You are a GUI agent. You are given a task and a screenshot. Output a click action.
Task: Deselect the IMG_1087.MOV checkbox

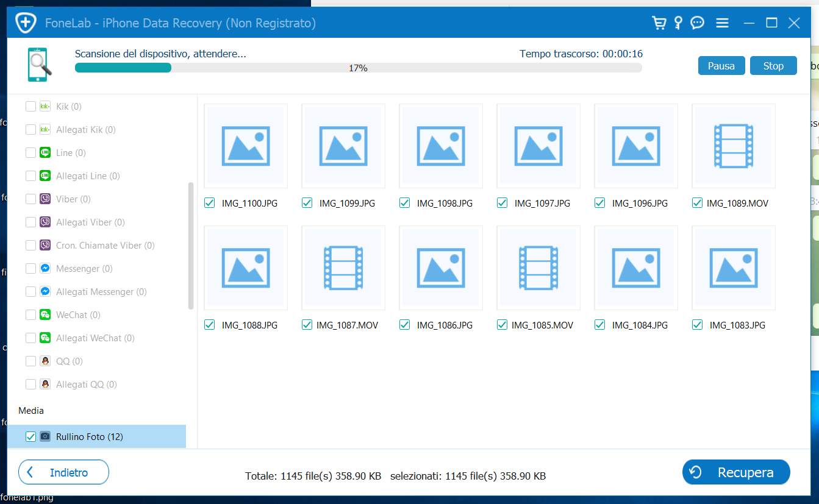(x=307, y=325)
